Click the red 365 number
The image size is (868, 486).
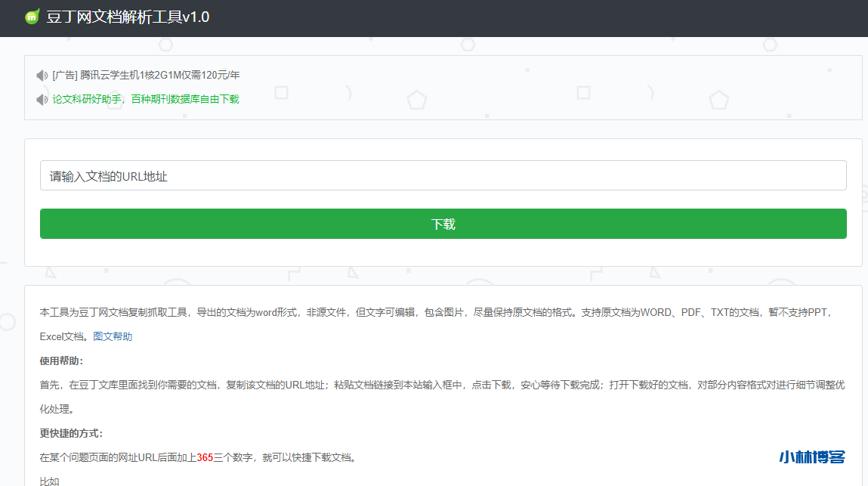tap(205, 458)
